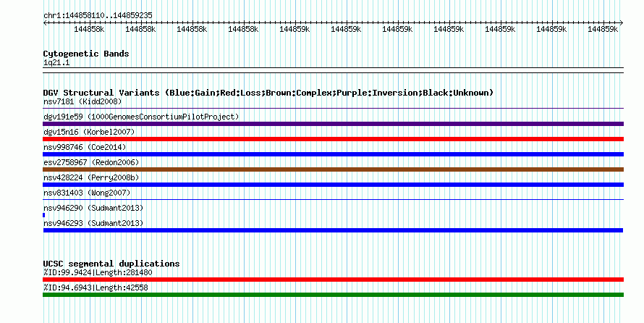This screenshot has height=323, width=644.
Task: Open the dgv15n16 (Korbel2007) label
Action: click(89, 132)
